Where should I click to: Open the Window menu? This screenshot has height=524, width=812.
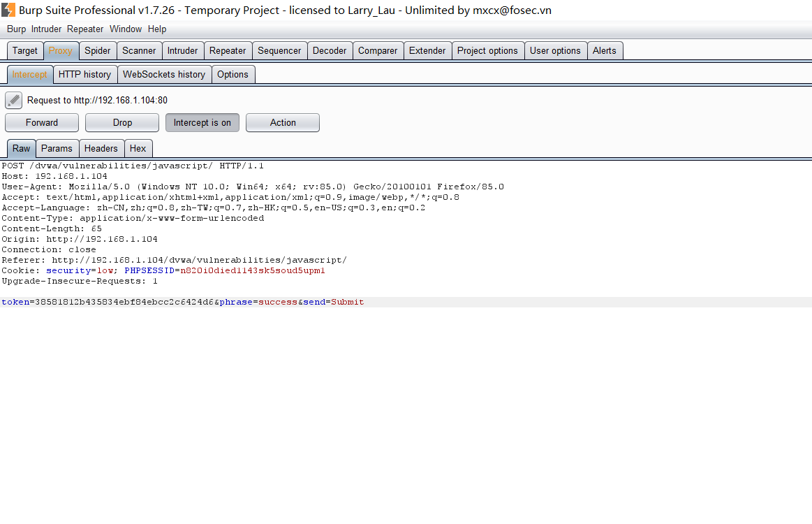(126, 29)
